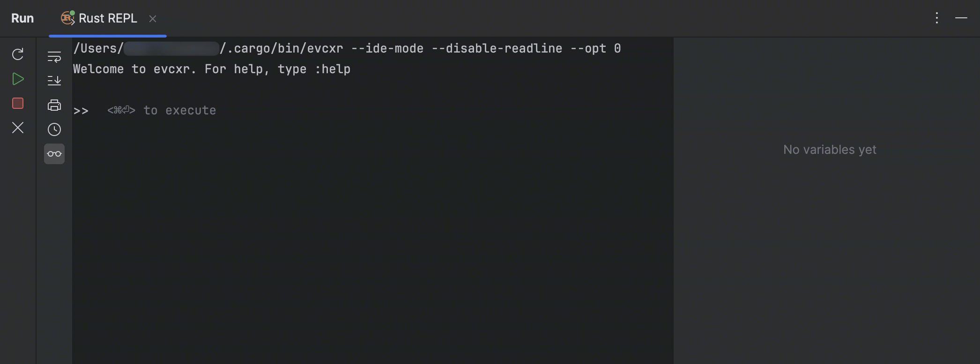Close the Run tool window with X icon

[x=18, y=128]
